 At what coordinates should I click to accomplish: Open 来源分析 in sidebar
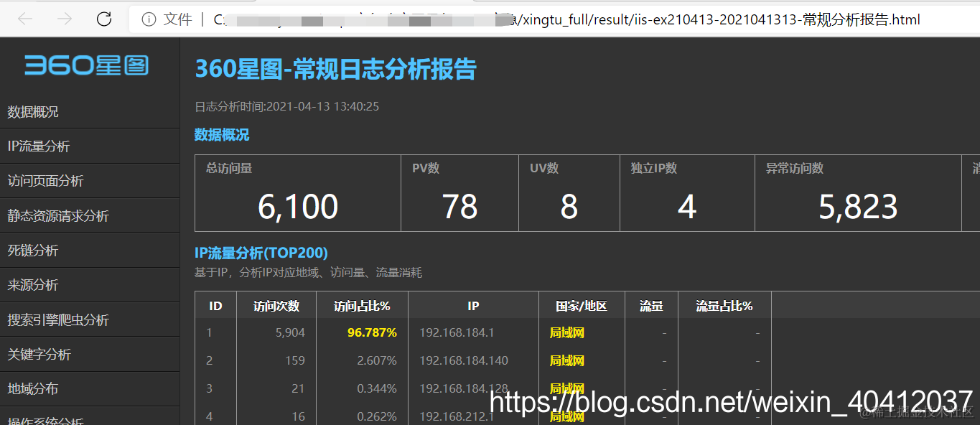pos(90,285)
